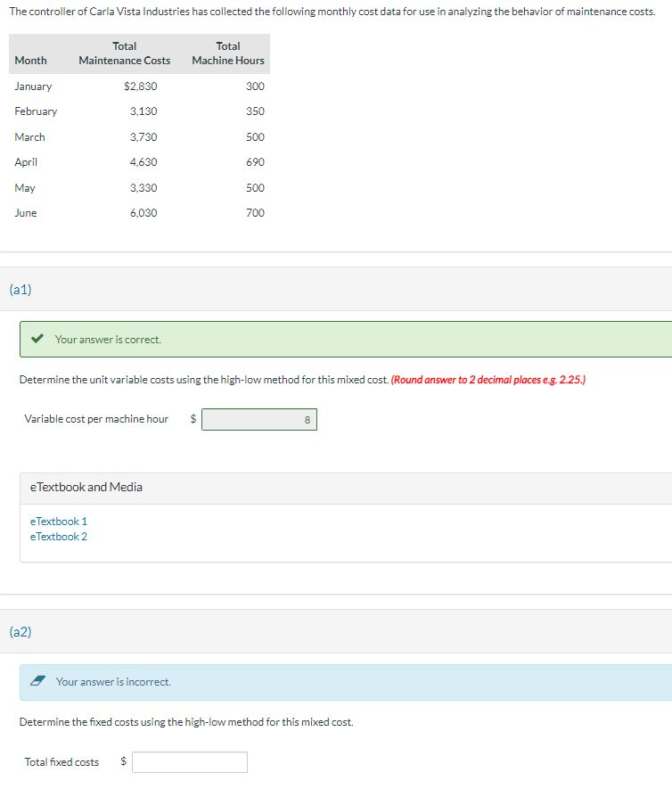Click the $2,830 maintenance cost cell

[x=140, y=86]
